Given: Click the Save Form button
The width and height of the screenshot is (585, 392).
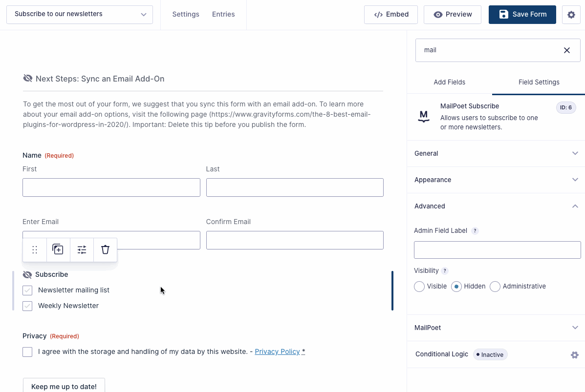Looking at the screenshot, I should click(x=522, y=15).
